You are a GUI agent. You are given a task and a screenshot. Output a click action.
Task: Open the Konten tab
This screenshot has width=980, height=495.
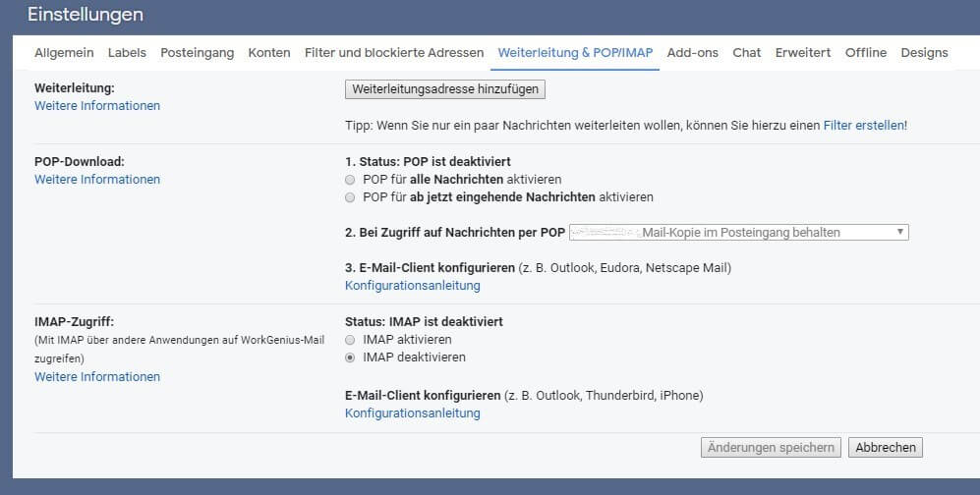[269, 53]
